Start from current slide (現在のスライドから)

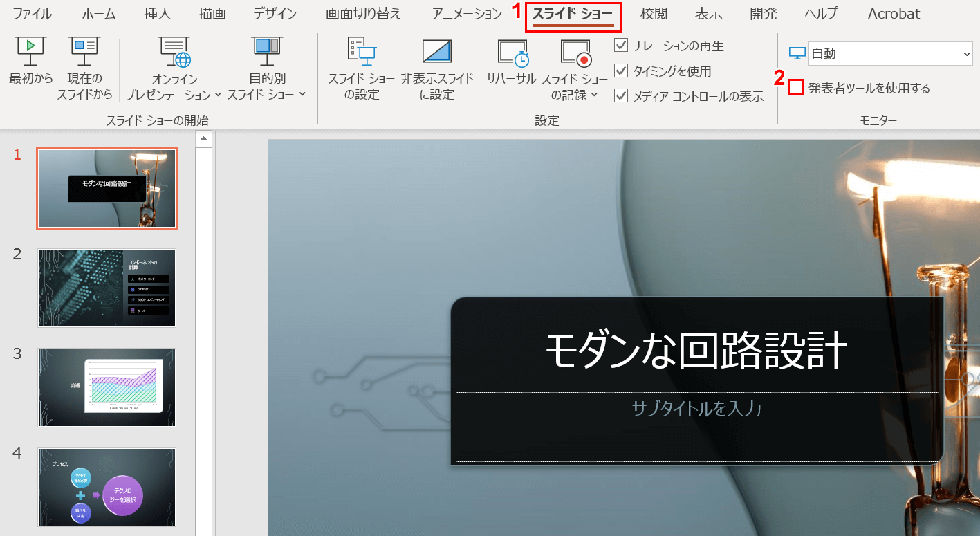(85, 68)
